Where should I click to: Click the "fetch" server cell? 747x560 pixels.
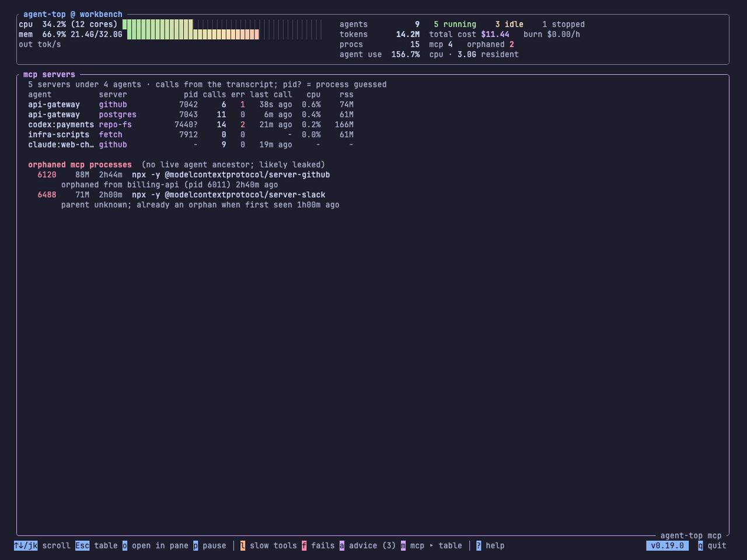pos(111,135)
